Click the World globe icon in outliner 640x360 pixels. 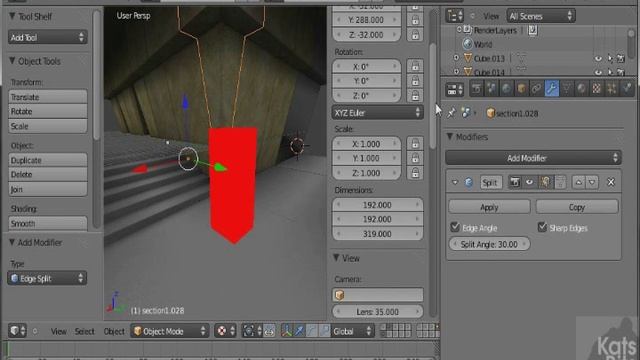[x=467, y=44]
